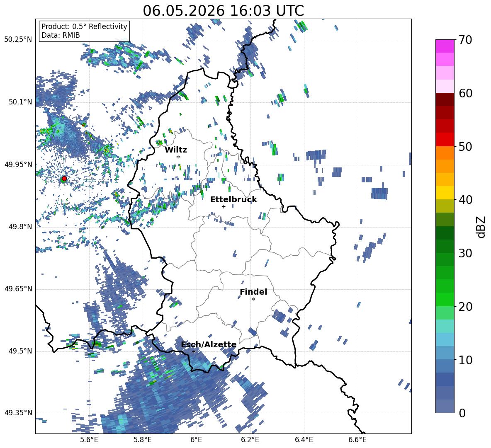The image size is (491, 448).
Task: Select the Findel city label
Action: [253, 292]
